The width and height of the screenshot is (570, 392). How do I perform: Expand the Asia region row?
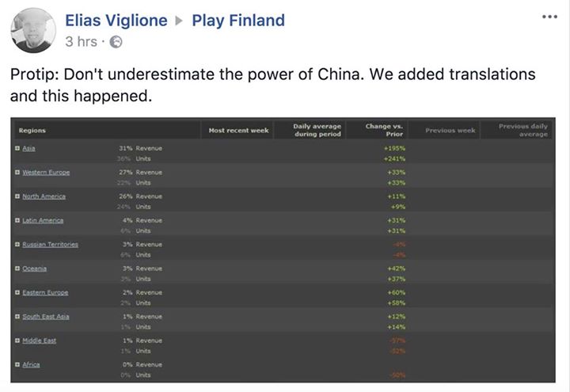[x=17, y=148]
